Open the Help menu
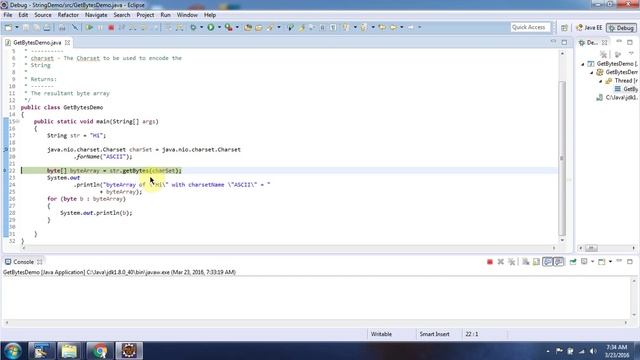 click(210, 15)
